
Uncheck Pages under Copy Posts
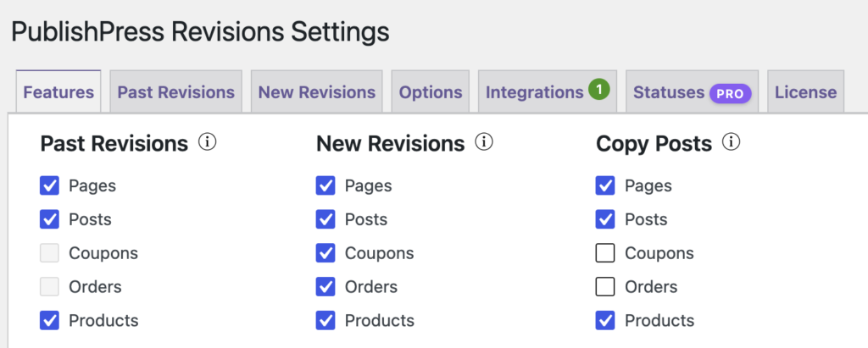605,186
